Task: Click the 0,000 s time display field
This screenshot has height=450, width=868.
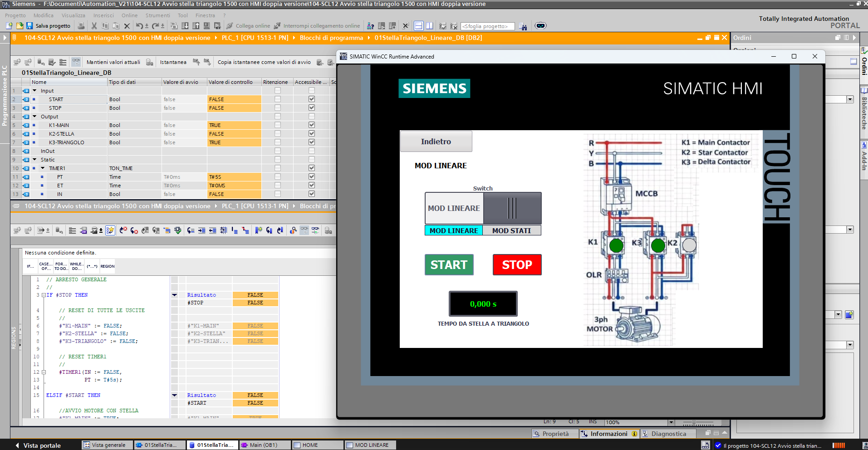Action: (483, 304)
